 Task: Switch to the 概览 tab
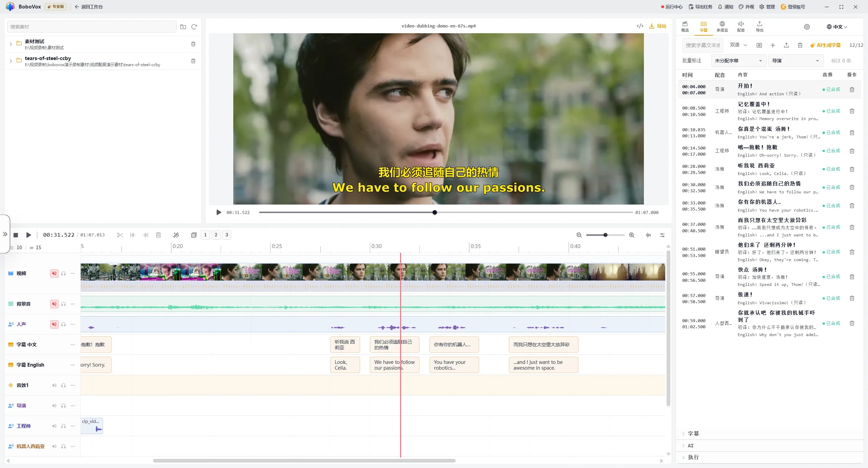tap(685, 27)
